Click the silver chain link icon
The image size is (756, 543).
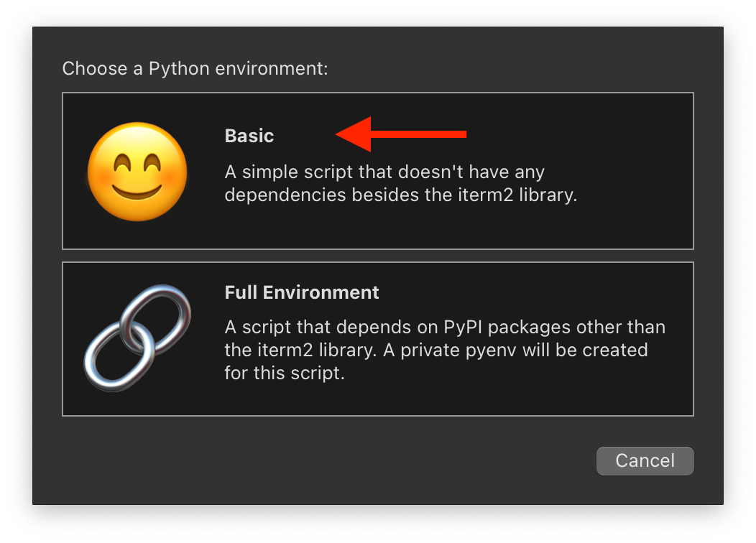coord(137,338)
